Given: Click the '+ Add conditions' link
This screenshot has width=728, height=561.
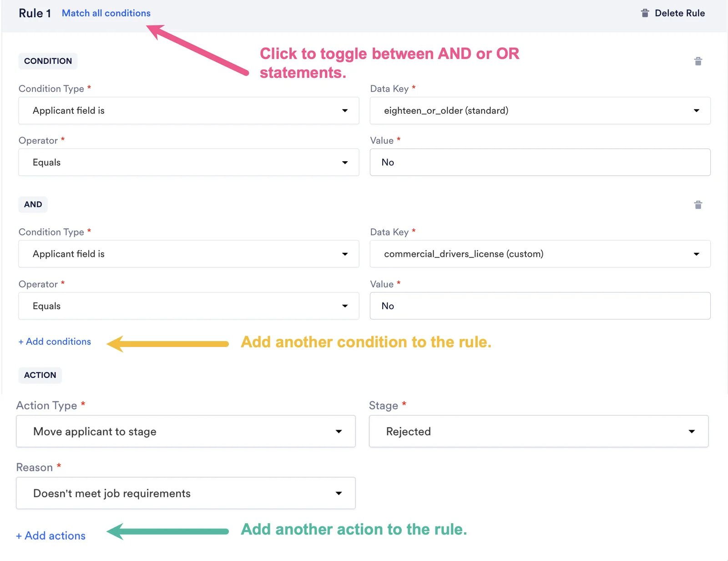Looking at the screenshot, I should [x=55, y=342].
